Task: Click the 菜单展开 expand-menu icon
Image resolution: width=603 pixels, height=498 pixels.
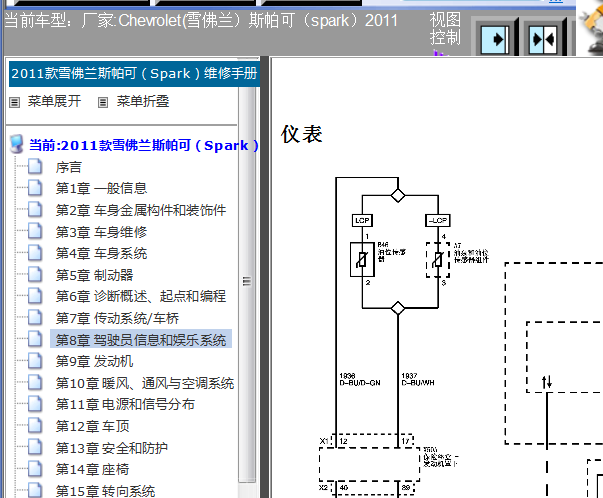Action: pyautogui.click(x=15, y=102)
